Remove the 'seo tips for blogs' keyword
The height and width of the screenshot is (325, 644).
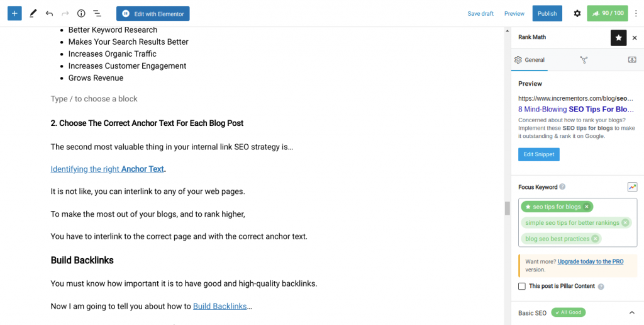pyautogui.click(x=587, y=207)
